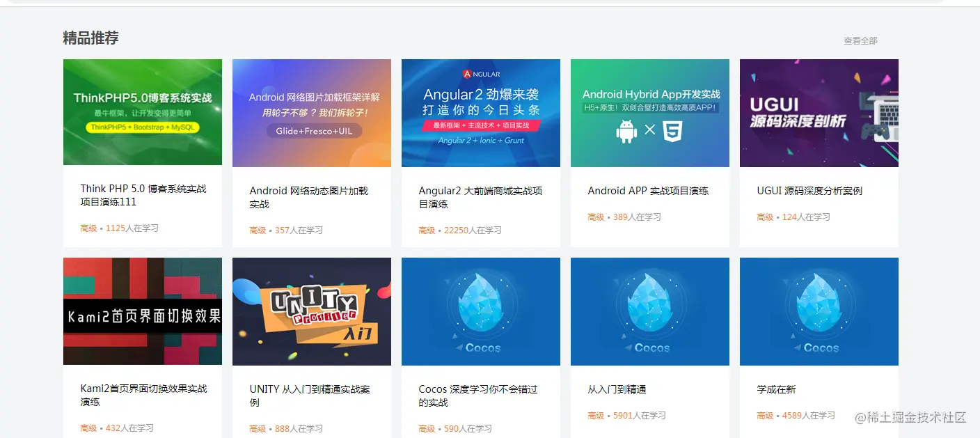Image resolution: width=980 pixels, height=438 pixels.
Task: Open Cocos image above 学成在新 title
Action: [x=819, y=311]
